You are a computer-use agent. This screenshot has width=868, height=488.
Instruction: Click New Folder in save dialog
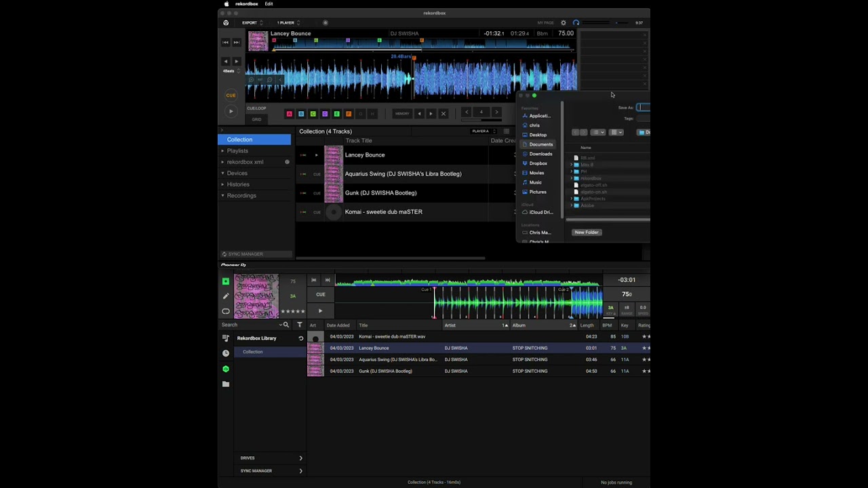click(x=587, y=232)
